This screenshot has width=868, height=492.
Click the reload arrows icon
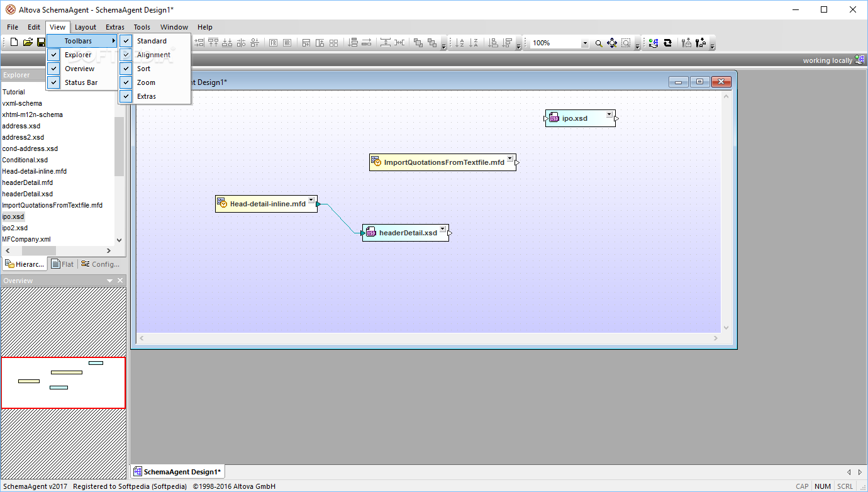[x=667, y=43]
